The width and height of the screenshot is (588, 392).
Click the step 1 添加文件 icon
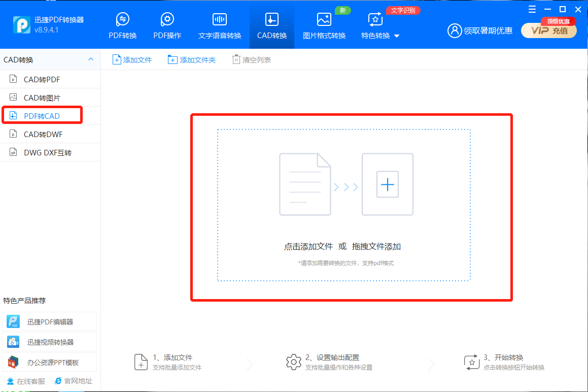[141, 362]
